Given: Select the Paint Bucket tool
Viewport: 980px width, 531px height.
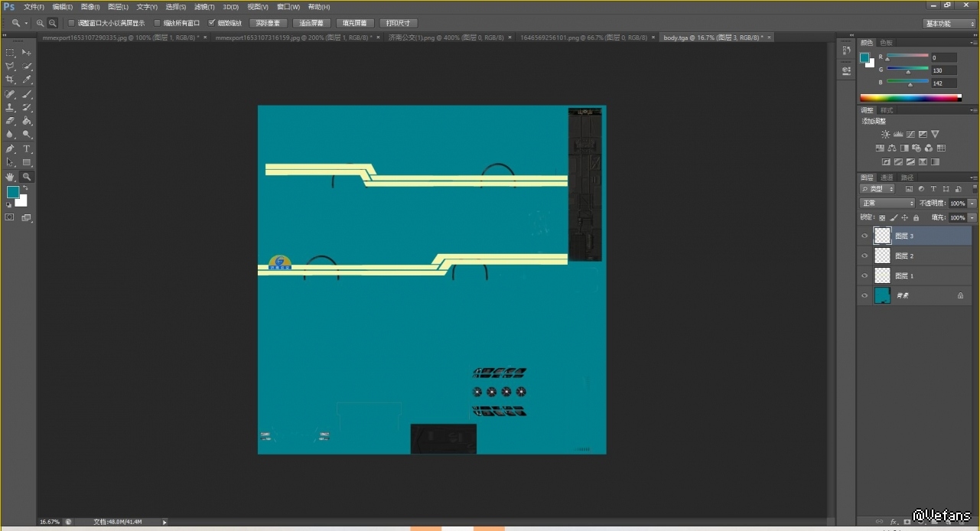Looking at the screenshot, I should pyautogui.click(x=27, y=121).
